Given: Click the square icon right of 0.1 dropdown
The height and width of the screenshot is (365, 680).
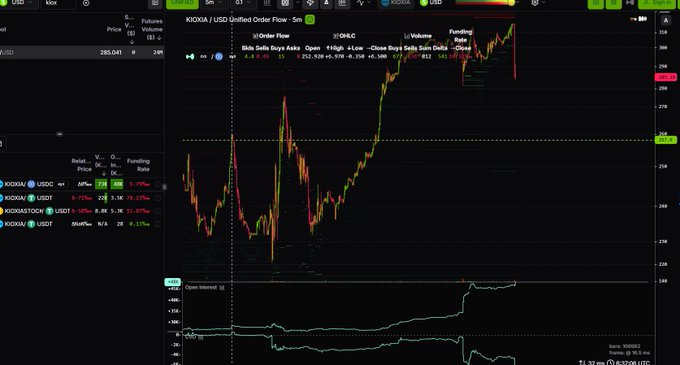Looking at the screenshot, I should pyautogui.click(x=267, y=3).
